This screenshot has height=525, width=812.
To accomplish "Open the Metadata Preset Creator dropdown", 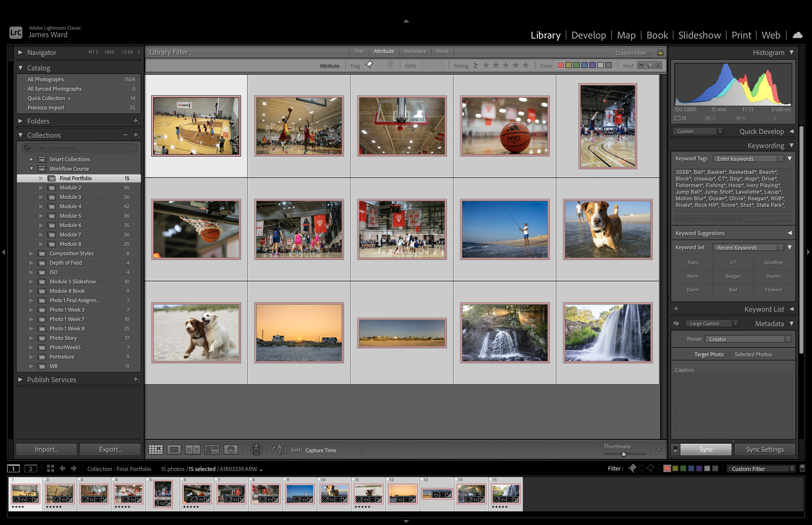I will pos(748,339).
